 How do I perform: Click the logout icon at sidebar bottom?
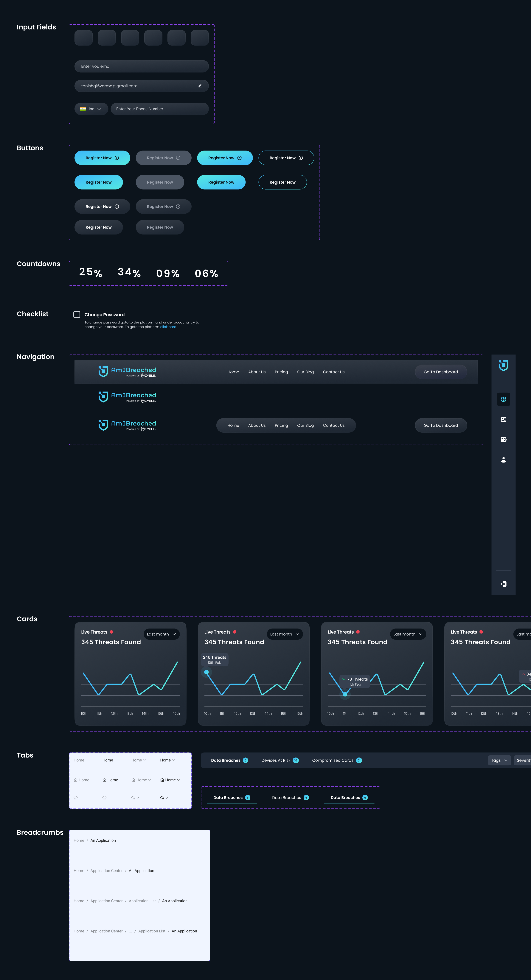(503, 584)
